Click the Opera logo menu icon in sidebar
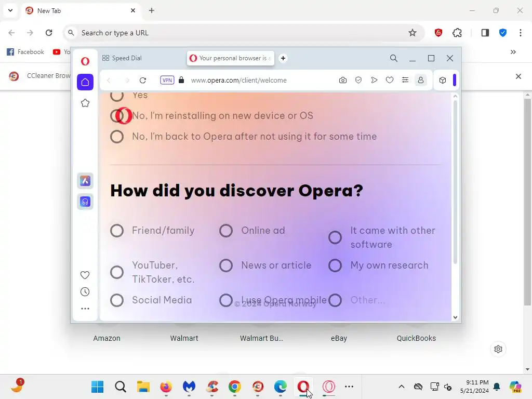 point(85,61)
